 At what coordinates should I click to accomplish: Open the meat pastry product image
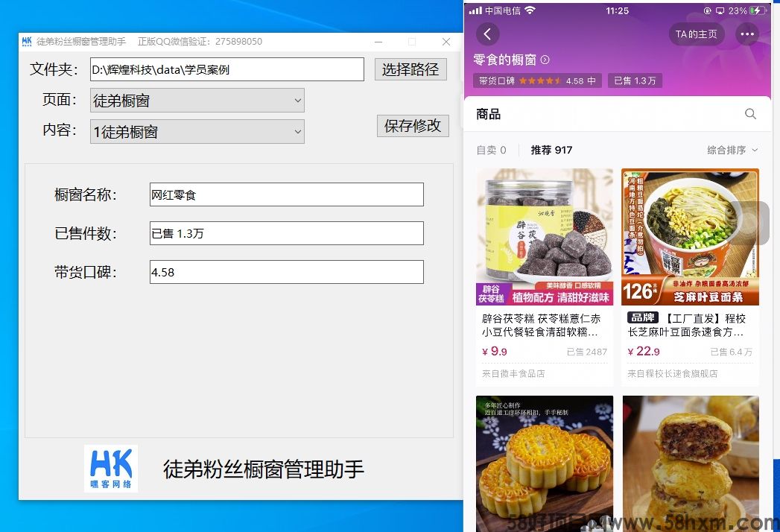point(691,463)
